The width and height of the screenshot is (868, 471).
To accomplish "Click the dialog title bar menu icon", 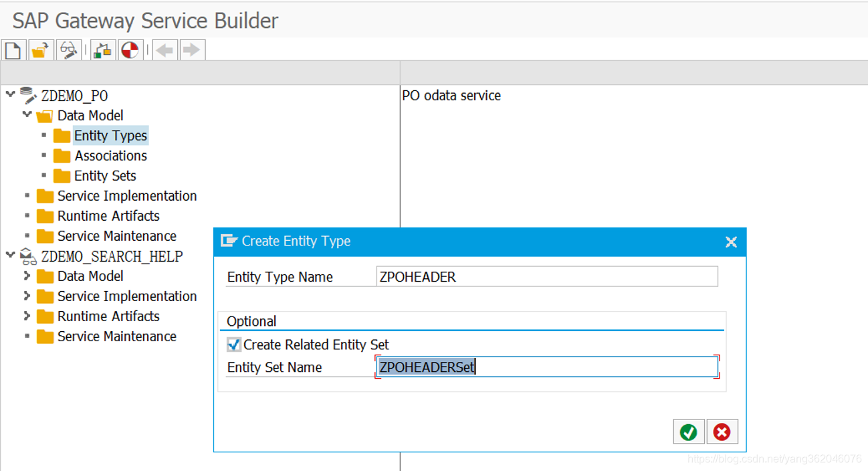I will (x=229, y=241).
